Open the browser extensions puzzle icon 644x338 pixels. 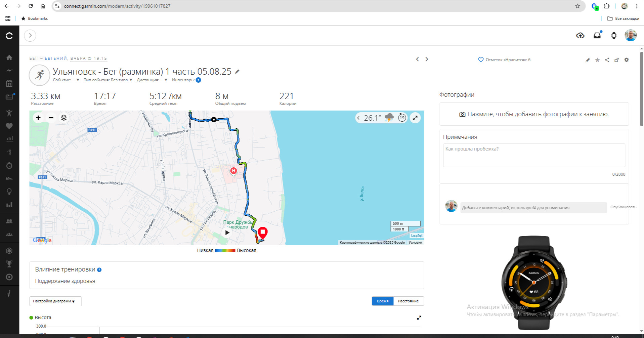(x=607, y=6)
